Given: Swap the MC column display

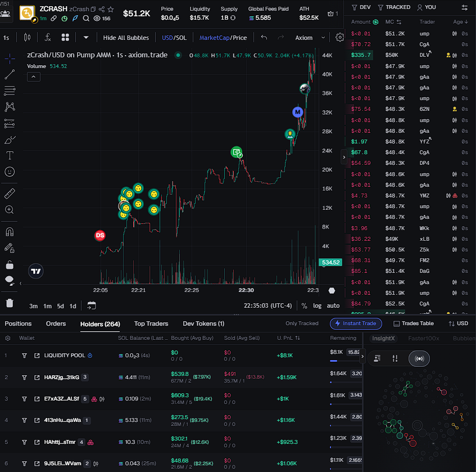Looking at the screenshot, I should click(399, 22).
